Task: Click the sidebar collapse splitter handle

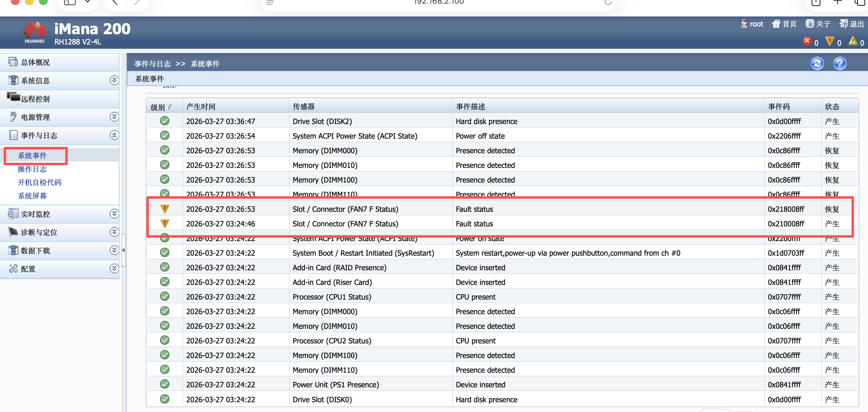Action: [123, 250]
